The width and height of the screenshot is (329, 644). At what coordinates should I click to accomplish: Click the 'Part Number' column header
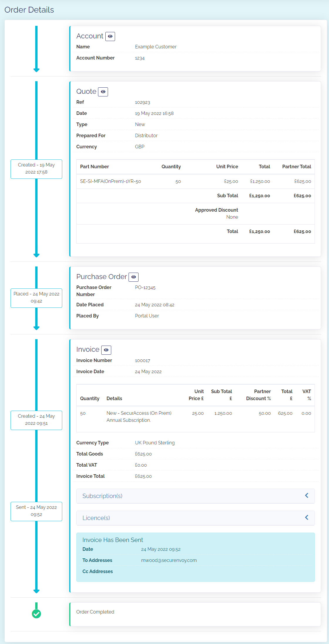(95, 167)
